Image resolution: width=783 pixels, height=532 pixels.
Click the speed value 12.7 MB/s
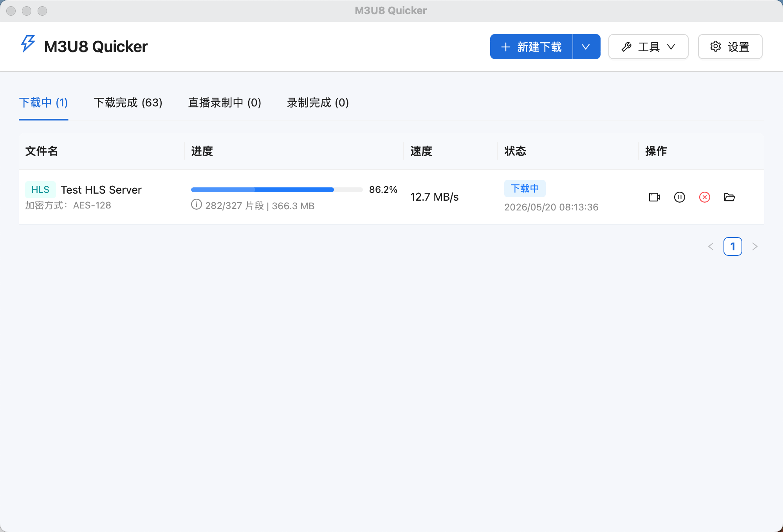(x=435, y=197)
